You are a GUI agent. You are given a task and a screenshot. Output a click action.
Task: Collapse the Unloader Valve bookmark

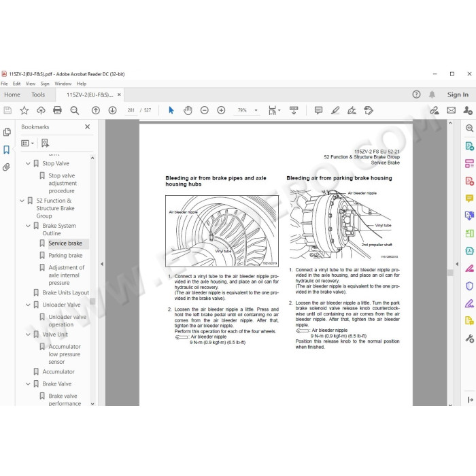point(28,305)
